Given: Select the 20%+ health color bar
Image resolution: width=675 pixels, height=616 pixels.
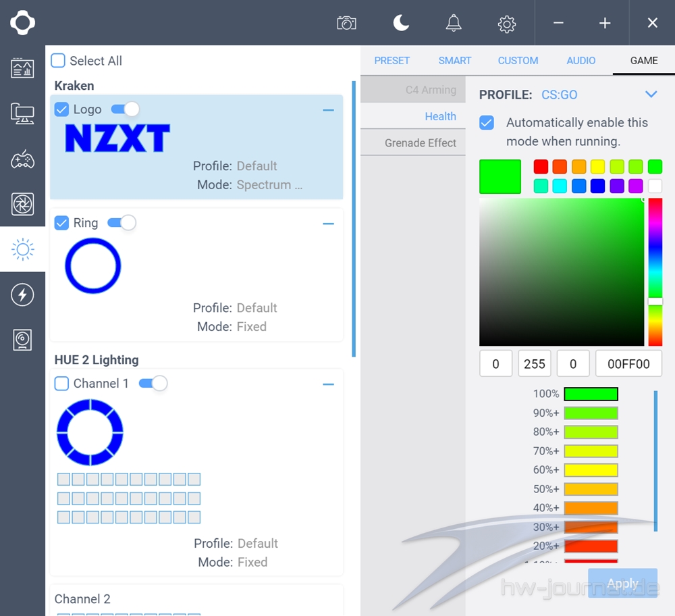Looking at the screenshot, I should [x=591, y=546].
